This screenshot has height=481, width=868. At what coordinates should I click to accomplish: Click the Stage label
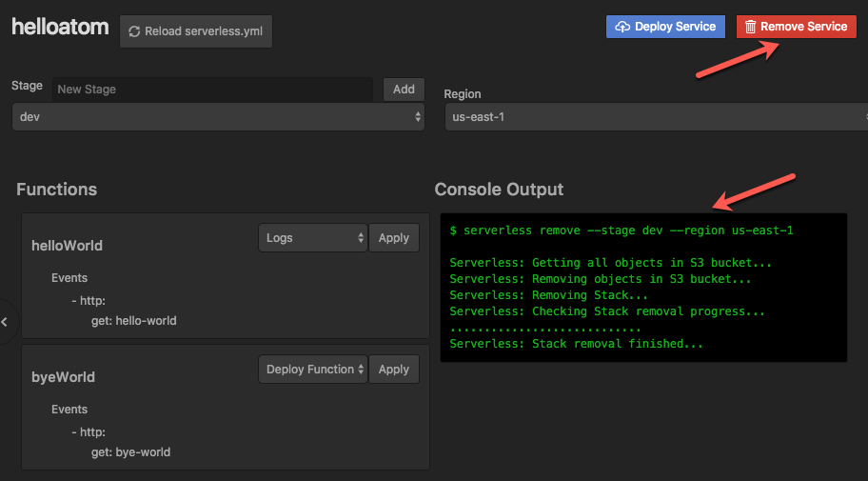click(x=27, y=86)
